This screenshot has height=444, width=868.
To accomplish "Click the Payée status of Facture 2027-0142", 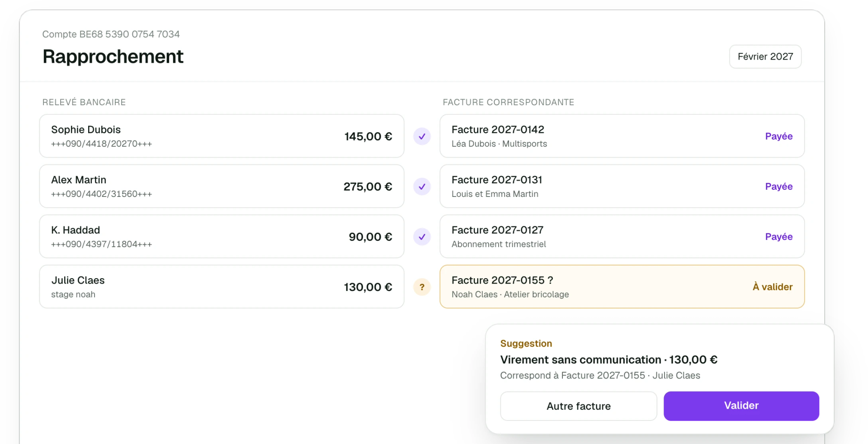I will 778,136.
